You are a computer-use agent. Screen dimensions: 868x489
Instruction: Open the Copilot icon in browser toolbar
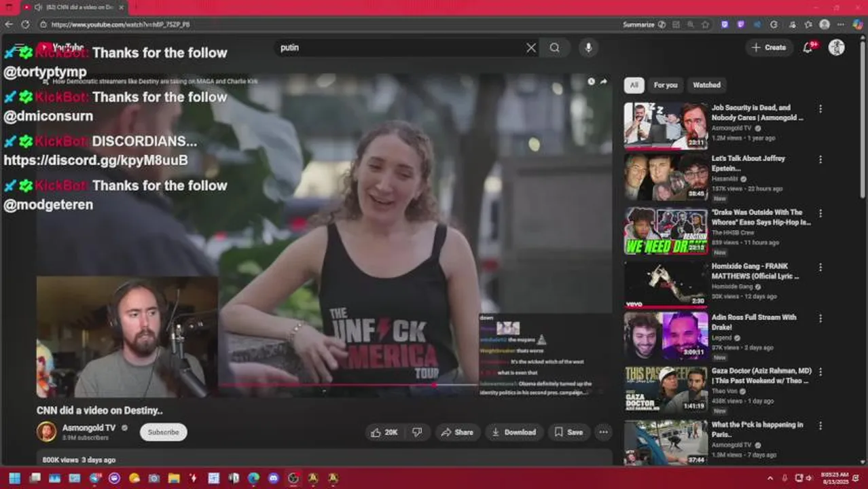[x=858, y=24]
